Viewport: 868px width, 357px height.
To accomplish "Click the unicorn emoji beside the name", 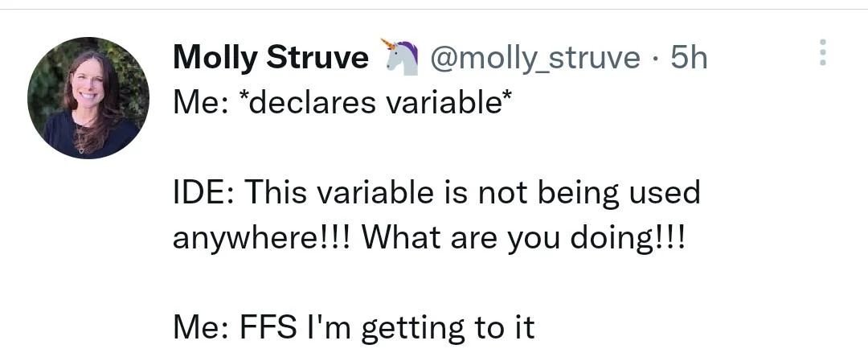I will (x=401, y=57).
